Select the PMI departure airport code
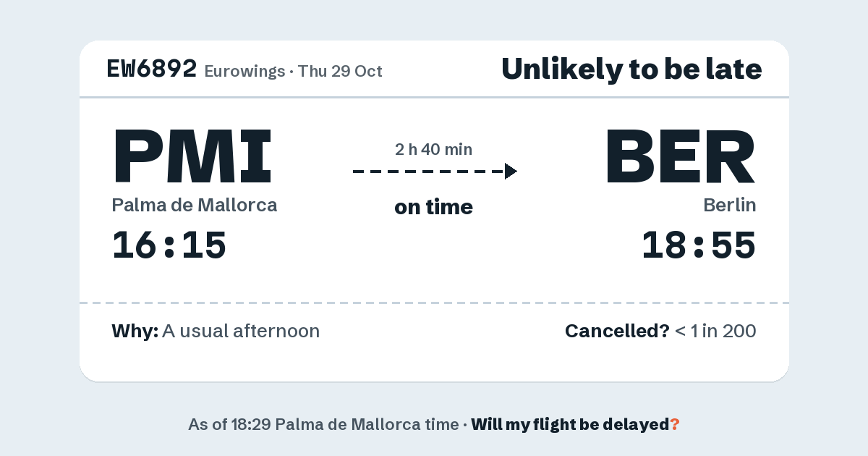 192,156
